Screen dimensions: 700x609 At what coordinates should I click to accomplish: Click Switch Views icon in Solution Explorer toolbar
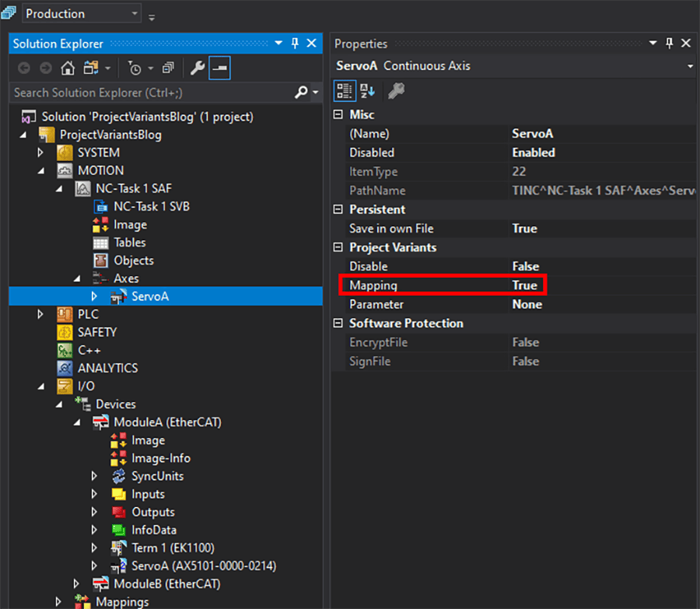(91, 68)
